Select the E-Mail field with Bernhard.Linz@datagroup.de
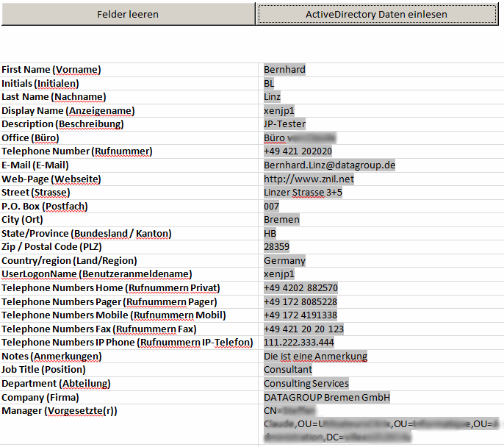Image resolution: width=504 pixels, height=447 pixels. 329,165
